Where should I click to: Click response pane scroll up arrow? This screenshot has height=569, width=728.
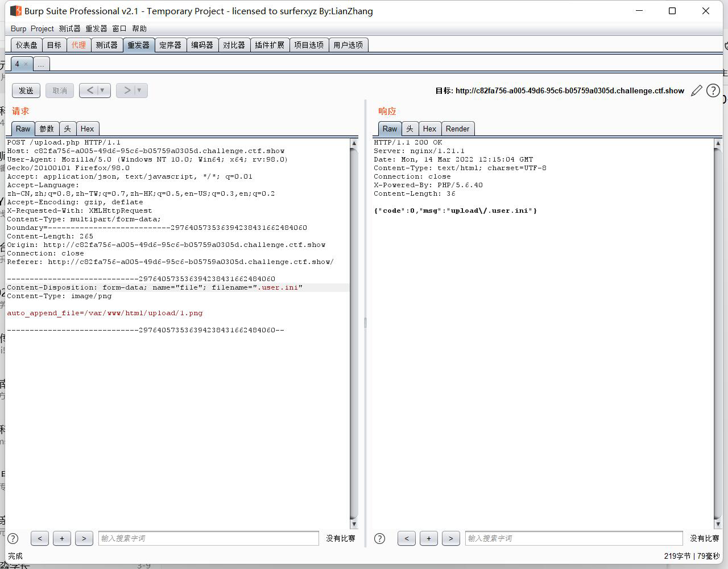click(718, 143)
